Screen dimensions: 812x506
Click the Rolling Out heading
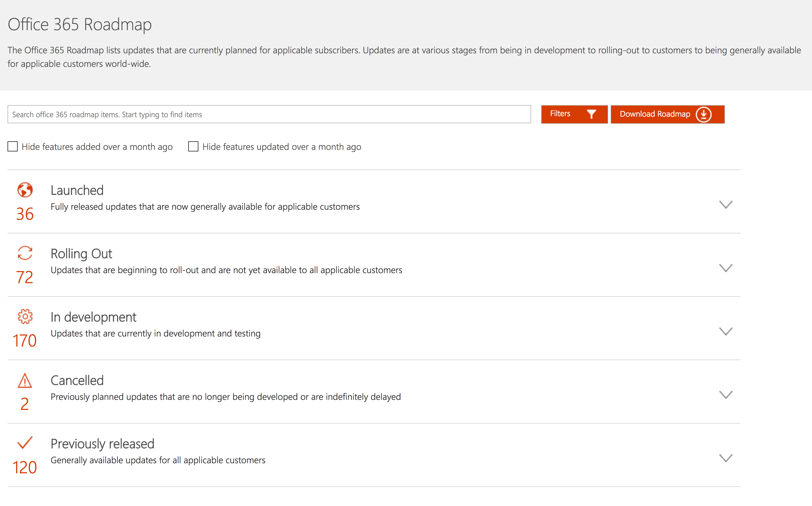click(x=81, y=254)
